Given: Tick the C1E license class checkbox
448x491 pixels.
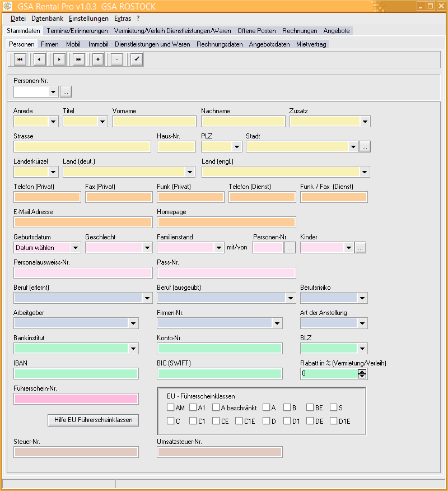Looking at the screenshot, I should (239, 421).
